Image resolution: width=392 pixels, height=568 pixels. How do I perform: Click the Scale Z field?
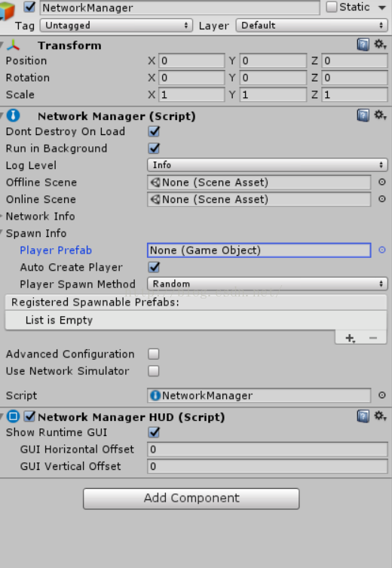point(355,94)
